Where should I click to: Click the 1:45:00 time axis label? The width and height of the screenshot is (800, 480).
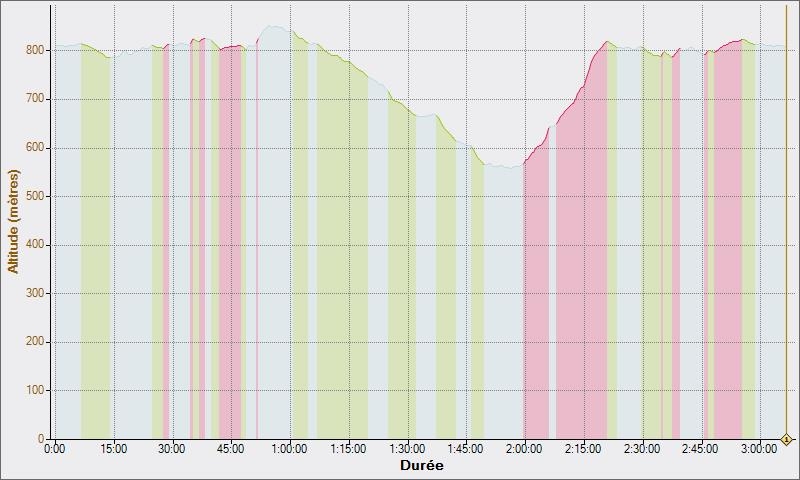click(466, 449)
